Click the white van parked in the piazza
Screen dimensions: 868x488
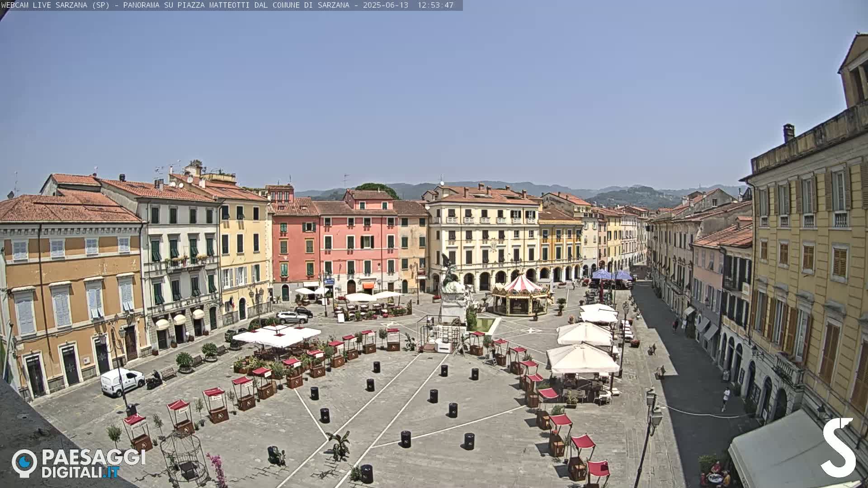pos(122,382)
